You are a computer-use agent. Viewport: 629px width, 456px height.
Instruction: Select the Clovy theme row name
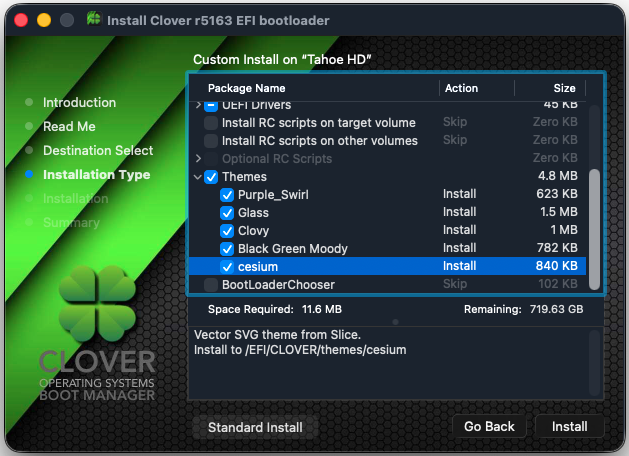click(253, 231)
